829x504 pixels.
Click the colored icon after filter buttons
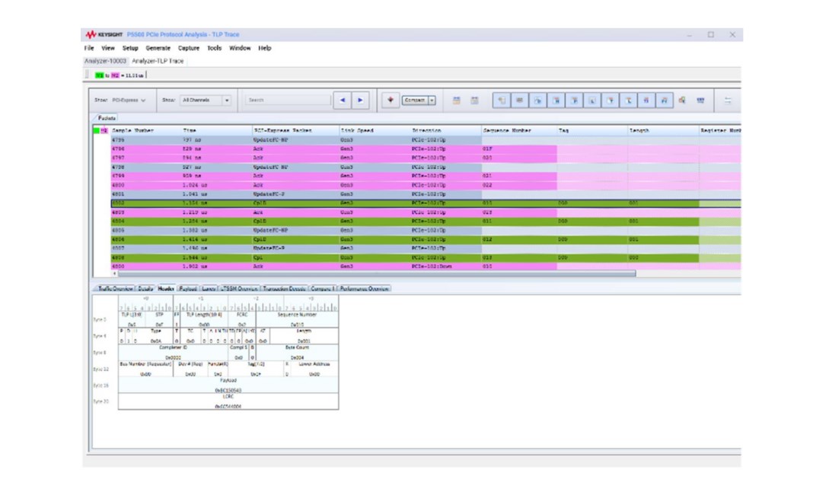click(682, 100)
